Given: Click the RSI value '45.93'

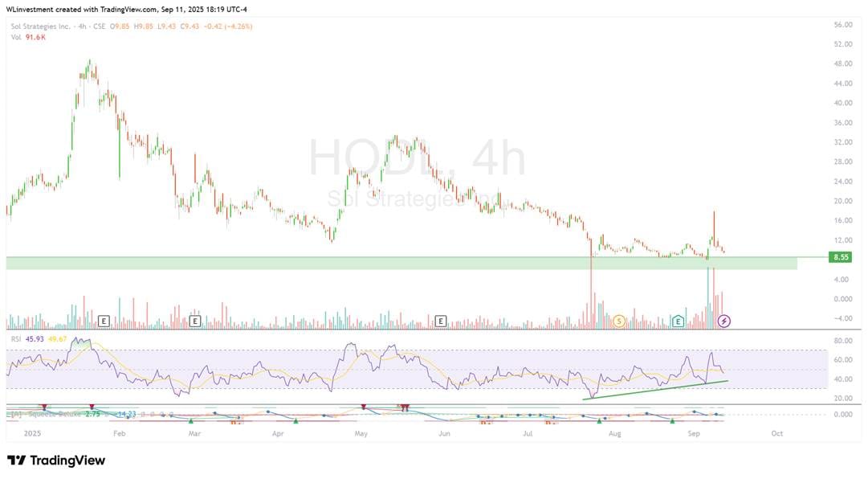Looking at the screenshot, I should coord(35,339).
